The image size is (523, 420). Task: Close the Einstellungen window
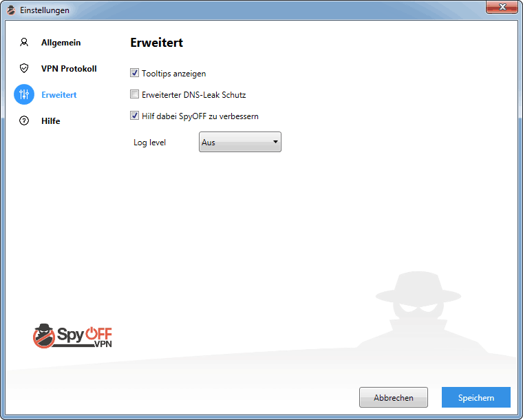pyautogui.click(x=502, y=7)
